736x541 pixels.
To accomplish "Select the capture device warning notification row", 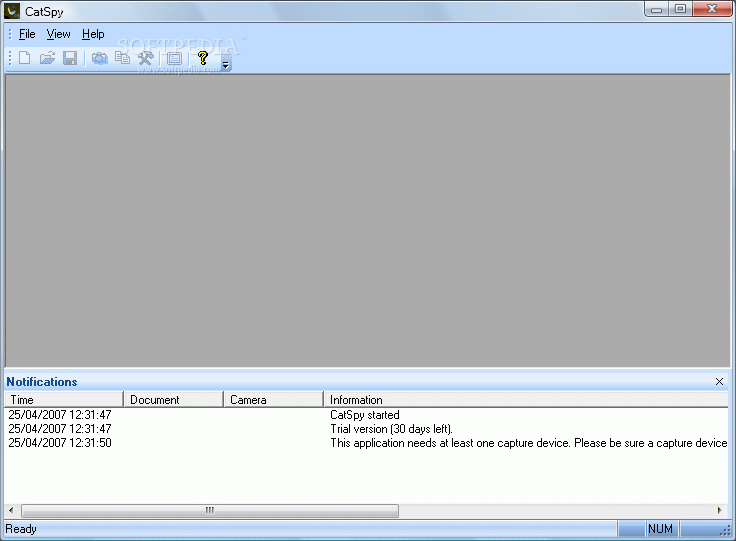I will point(366,443).
